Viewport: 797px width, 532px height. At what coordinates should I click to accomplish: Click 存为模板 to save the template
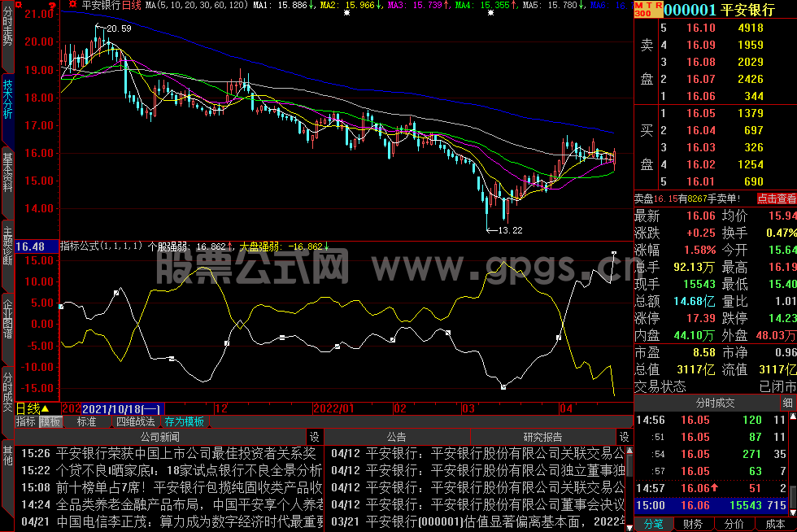(184, 421)
